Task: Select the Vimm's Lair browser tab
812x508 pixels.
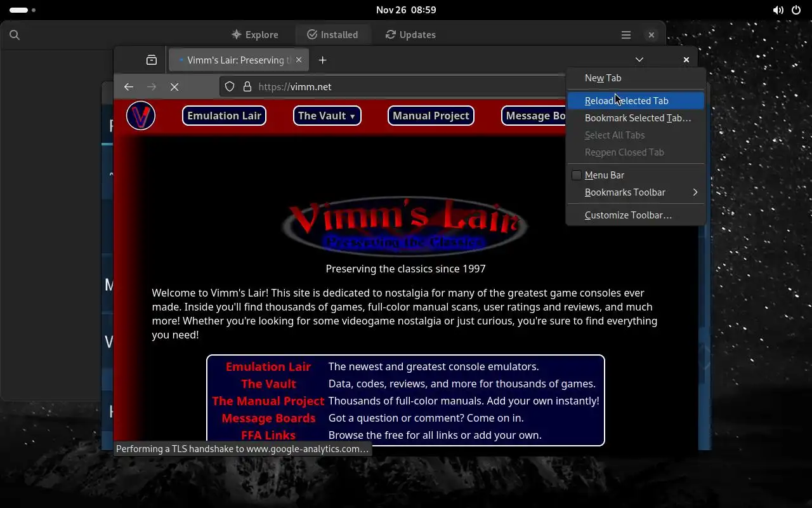Action: 238,60
